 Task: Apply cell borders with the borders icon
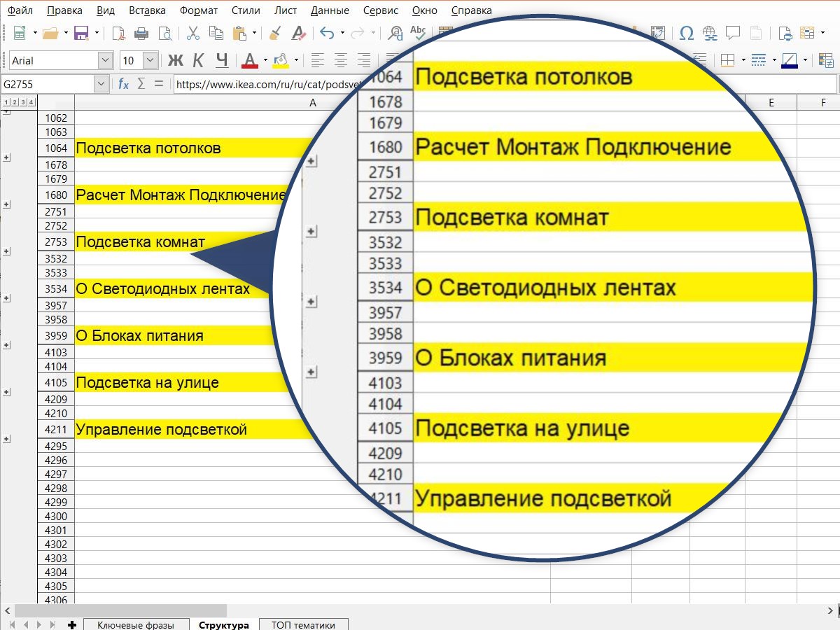coord(728,60)
